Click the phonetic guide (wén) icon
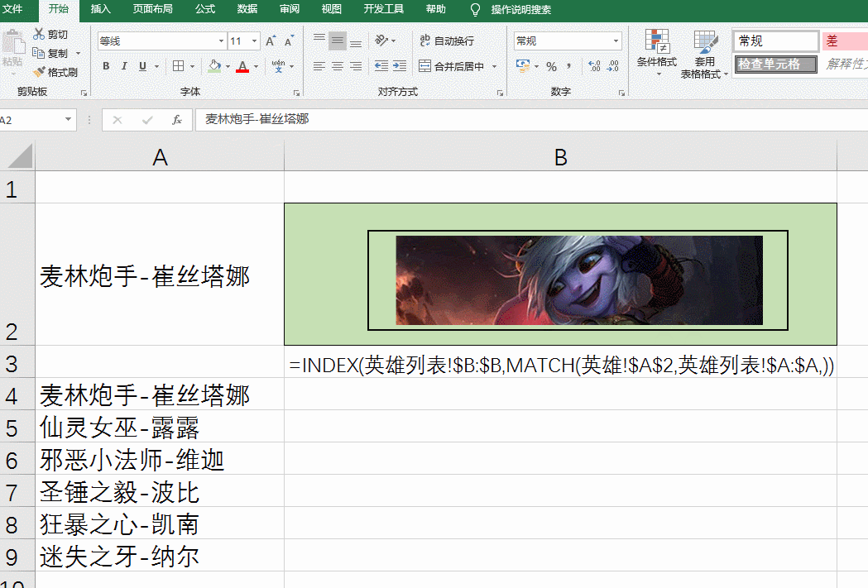The height and width of the screenshot is (588, 868). [279, 66]
